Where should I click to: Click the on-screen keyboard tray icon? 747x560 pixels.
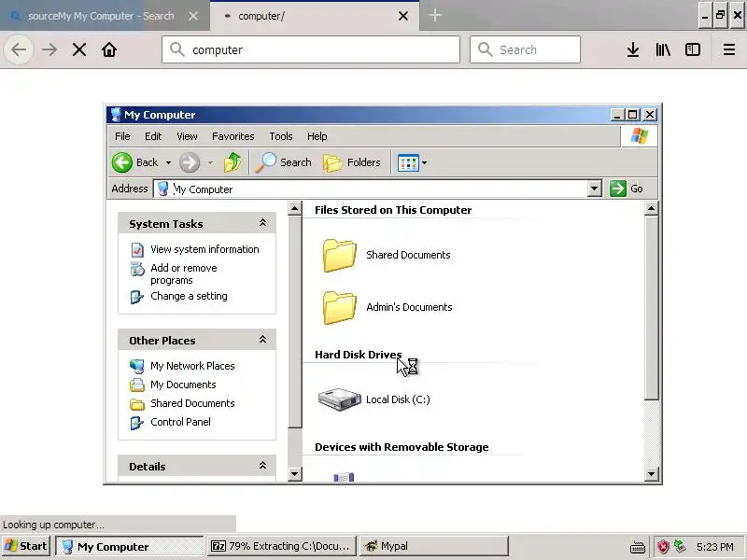[x=638, y=547]
